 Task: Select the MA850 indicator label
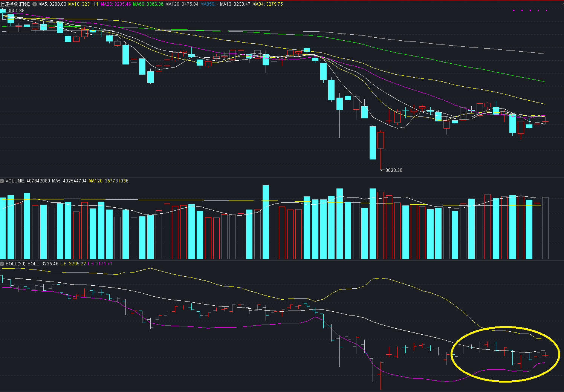point(209,4)
